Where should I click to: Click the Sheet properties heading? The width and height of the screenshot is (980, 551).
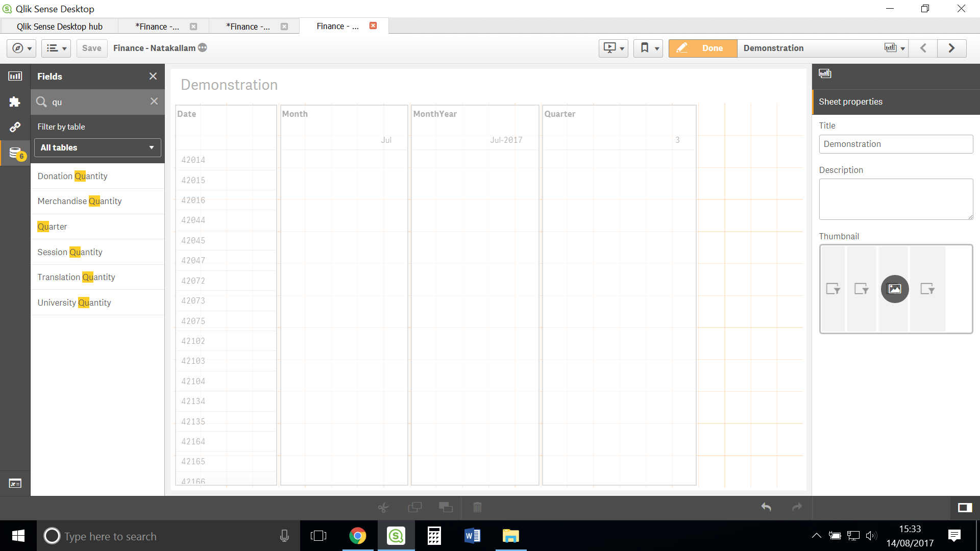click(850, 102)
